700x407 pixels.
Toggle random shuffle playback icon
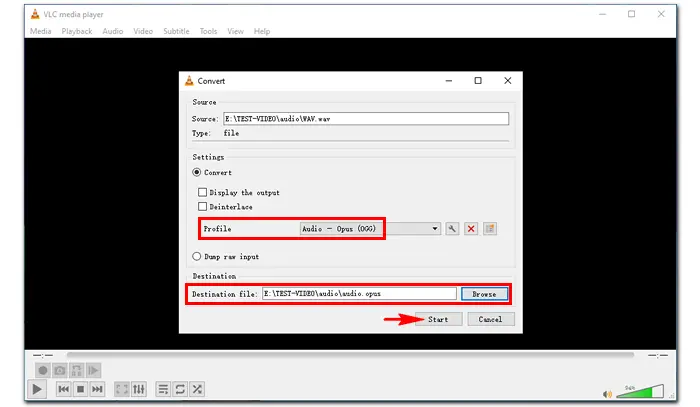197,389
